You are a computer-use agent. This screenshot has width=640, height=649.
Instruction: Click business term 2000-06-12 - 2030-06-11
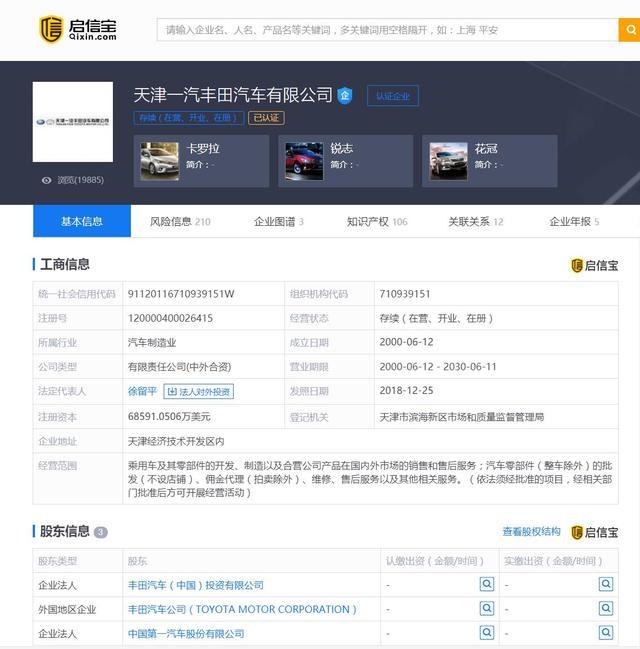coord(438,366)
